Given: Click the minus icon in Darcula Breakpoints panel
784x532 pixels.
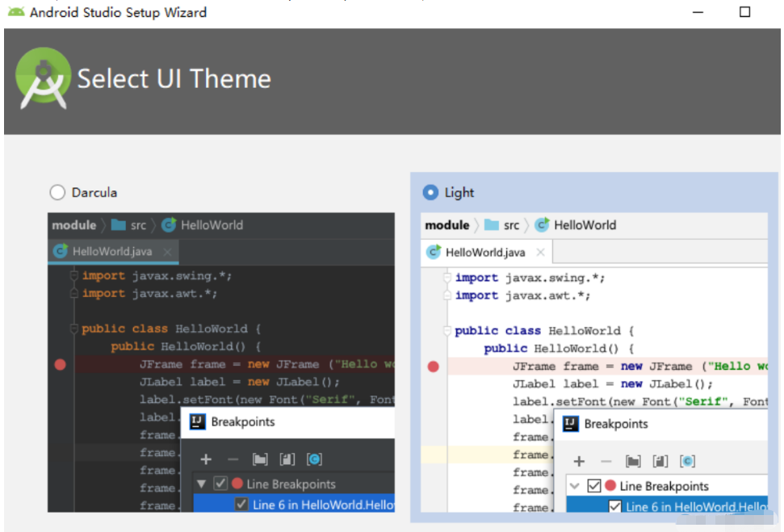Looking at the screenshot, I should pos(233,459).
